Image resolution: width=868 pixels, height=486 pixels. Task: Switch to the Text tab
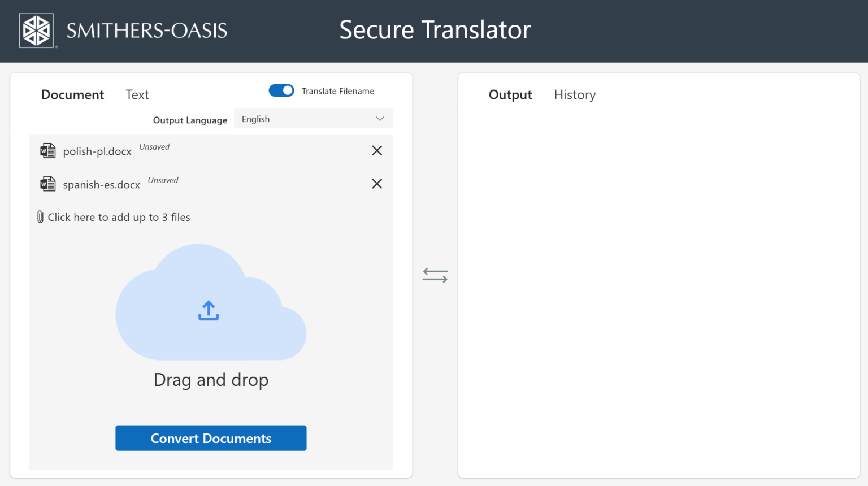pyautogui.click(x=137, y=94)
